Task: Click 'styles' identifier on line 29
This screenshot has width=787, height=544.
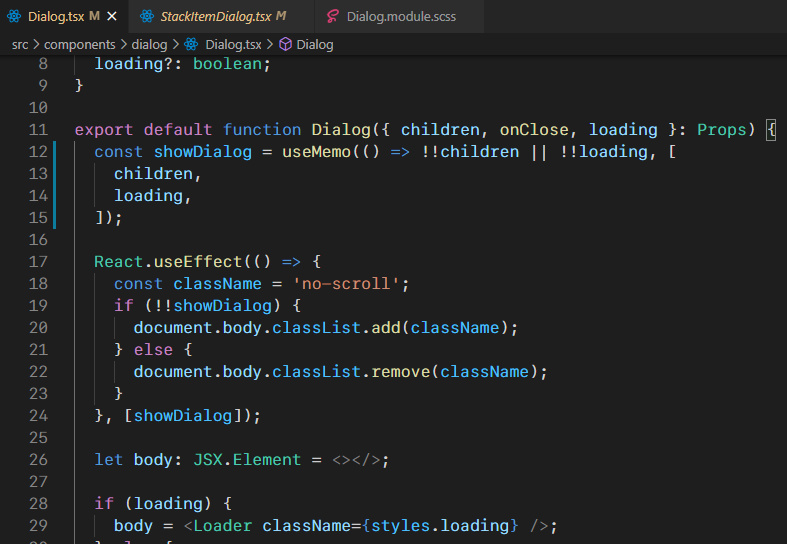Action: [x=401, y=525]
